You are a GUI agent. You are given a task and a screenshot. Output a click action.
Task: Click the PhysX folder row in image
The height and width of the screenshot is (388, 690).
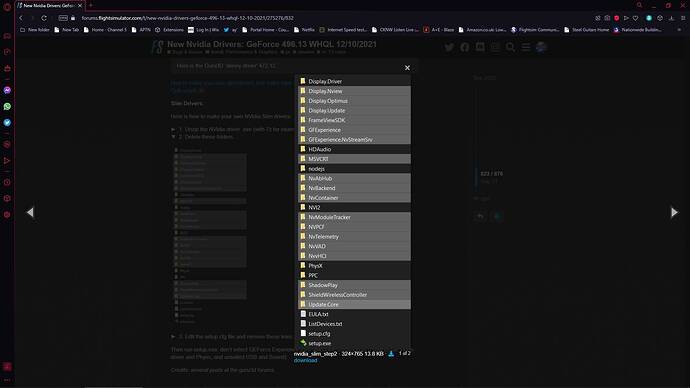[354, 266]
